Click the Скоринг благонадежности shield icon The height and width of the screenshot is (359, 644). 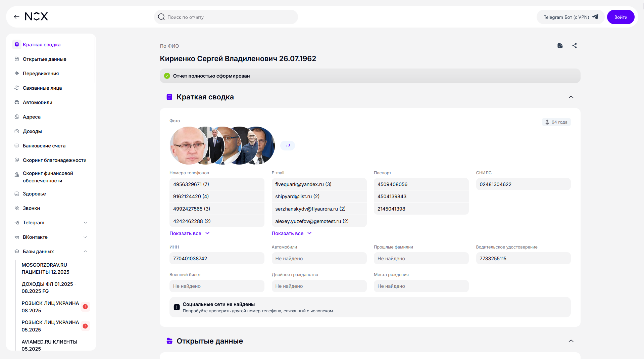click(17, 160)
